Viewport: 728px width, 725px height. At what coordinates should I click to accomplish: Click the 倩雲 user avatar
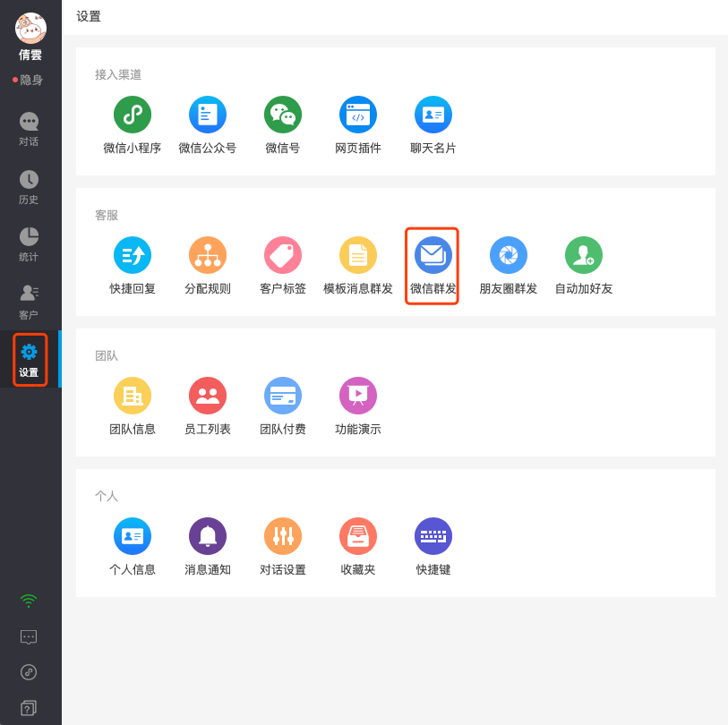coord(30,29)
